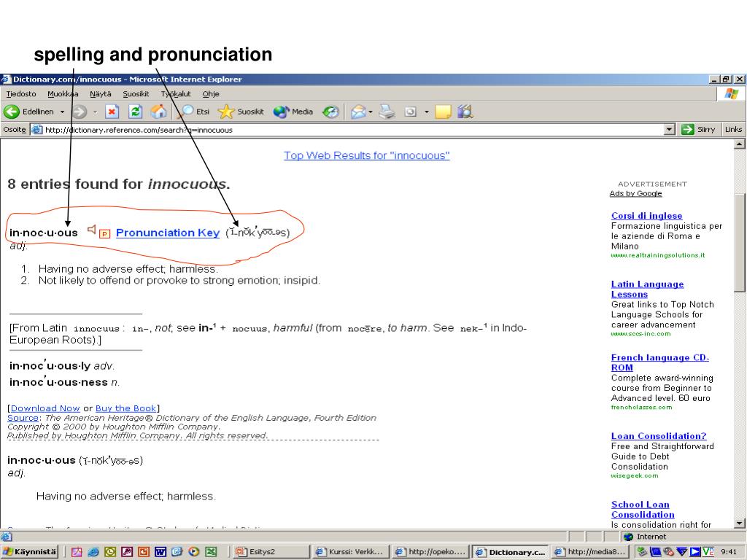747x560 pixels.
Task: Expand the back button history dropdown
Action: tap(62, 112)
